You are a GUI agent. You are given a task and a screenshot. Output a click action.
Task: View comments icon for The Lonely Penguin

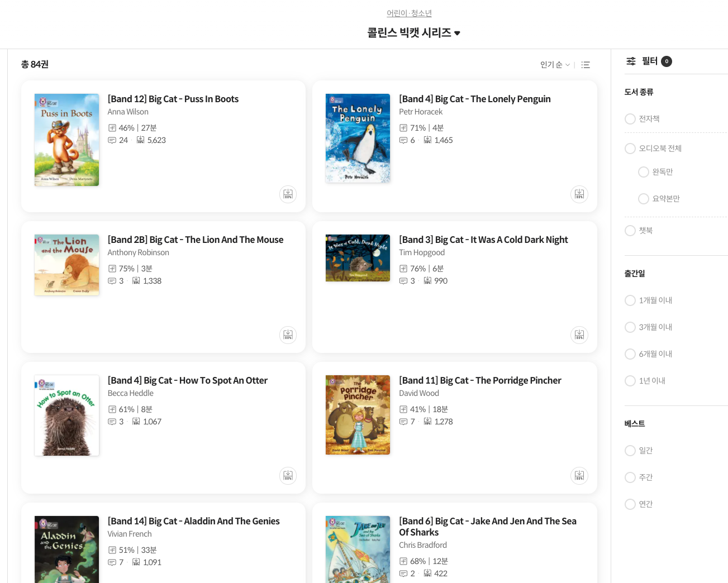(x=403, y=140)
